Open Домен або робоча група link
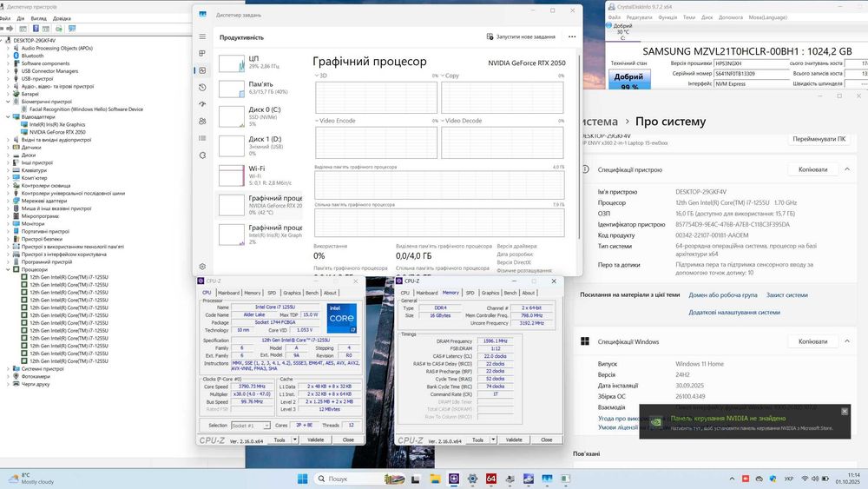Screen dimensions: 868x489 coord(722,295)
